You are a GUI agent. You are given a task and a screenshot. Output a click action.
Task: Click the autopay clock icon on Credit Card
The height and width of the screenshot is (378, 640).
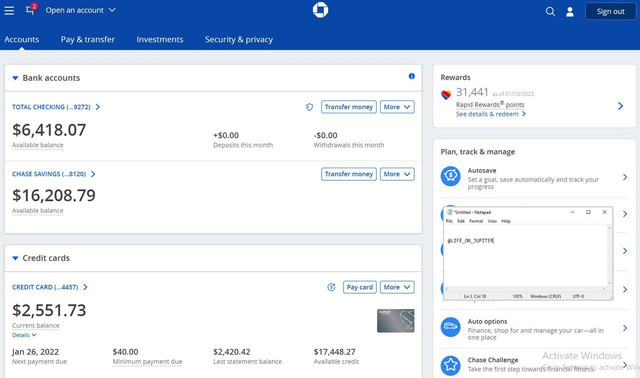[331, 287]
